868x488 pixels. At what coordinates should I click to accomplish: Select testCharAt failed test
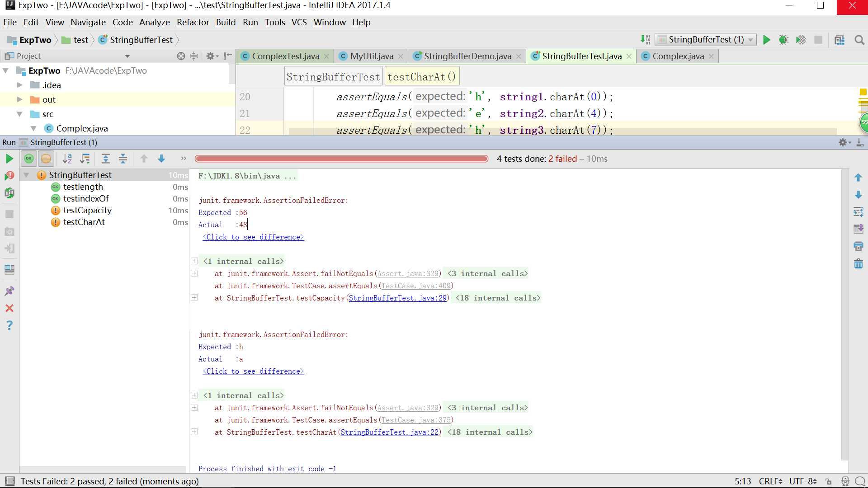[x=84, y=222]
